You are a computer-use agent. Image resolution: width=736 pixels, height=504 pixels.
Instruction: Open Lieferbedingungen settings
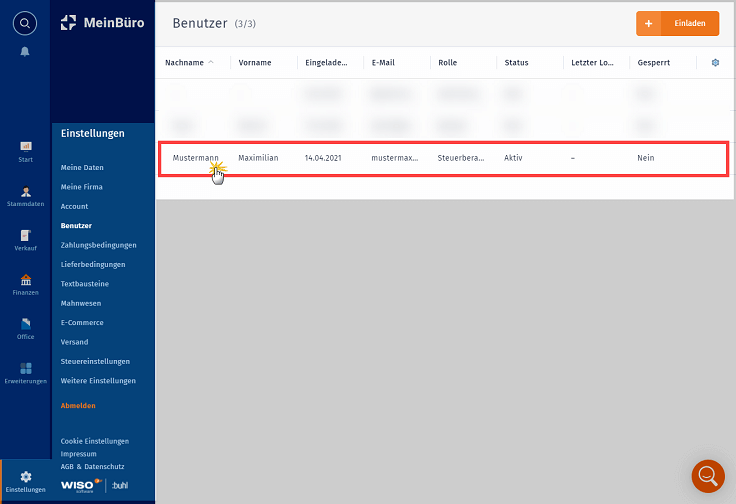coord(93,265)
